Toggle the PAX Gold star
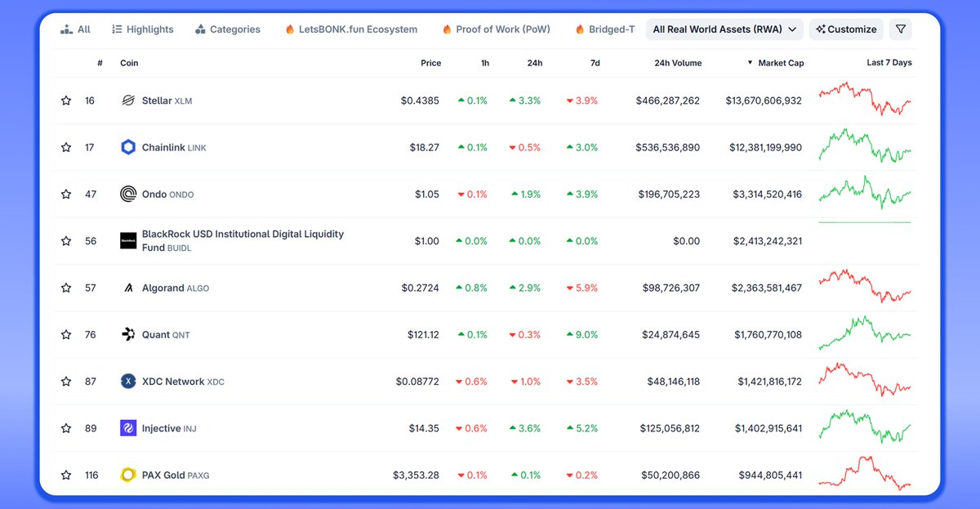 66,475
